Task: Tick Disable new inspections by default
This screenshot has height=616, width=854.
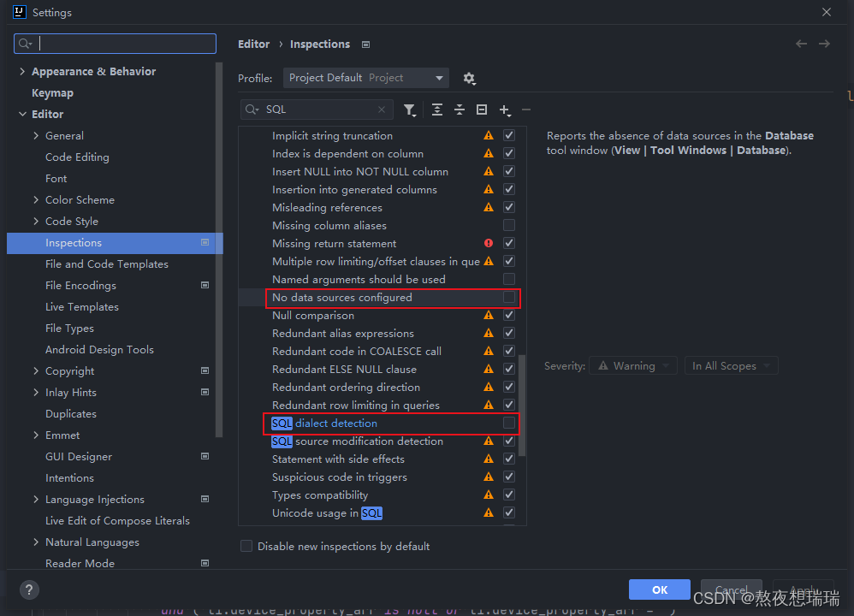Action: coord(246,547)
